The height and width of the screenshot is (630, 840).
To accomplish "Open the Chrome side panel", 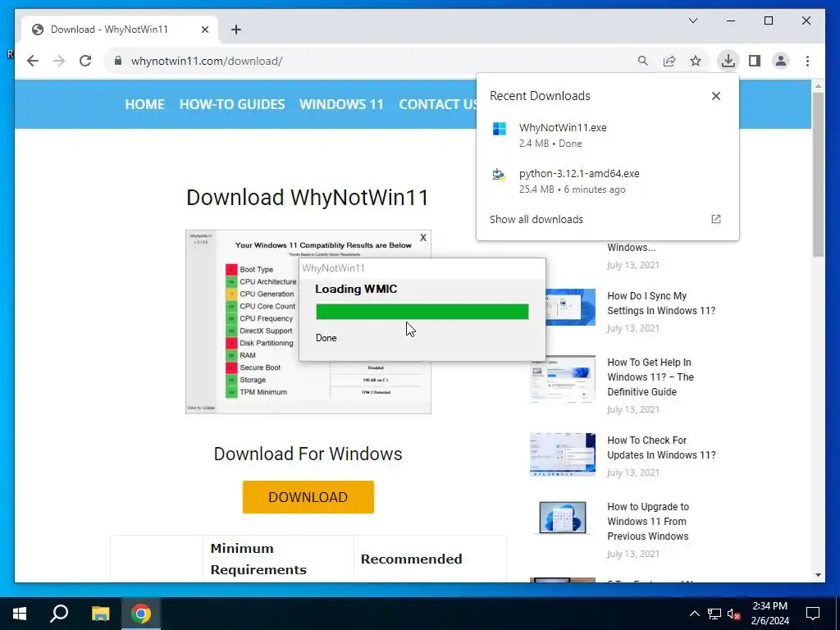I will click(755, 61).
